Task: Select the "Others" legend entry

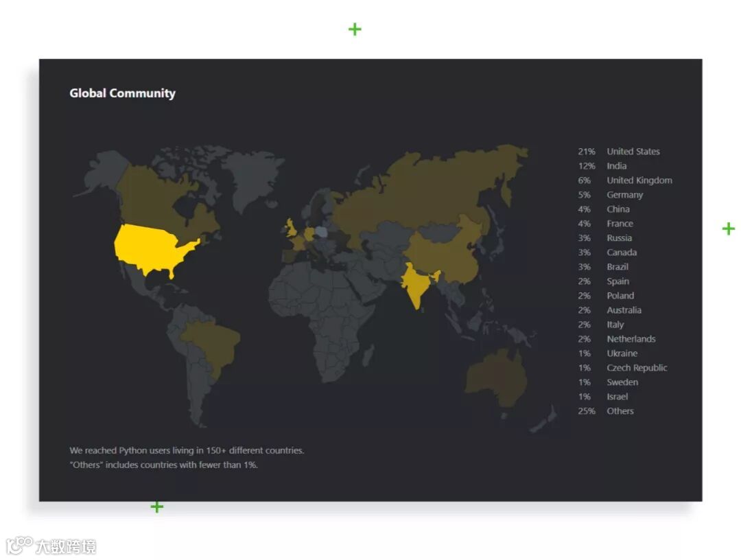Action: pyautogui.click(x=620, y=410)
